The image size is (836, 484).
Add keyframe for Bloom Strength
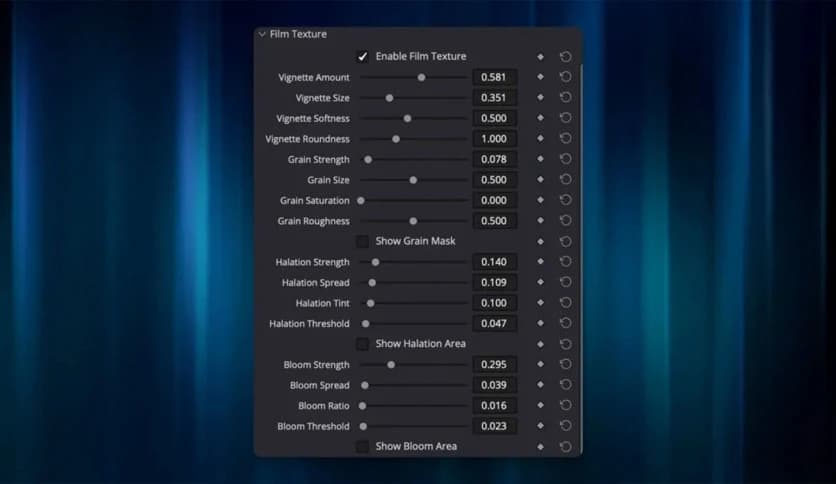(540, 365)
